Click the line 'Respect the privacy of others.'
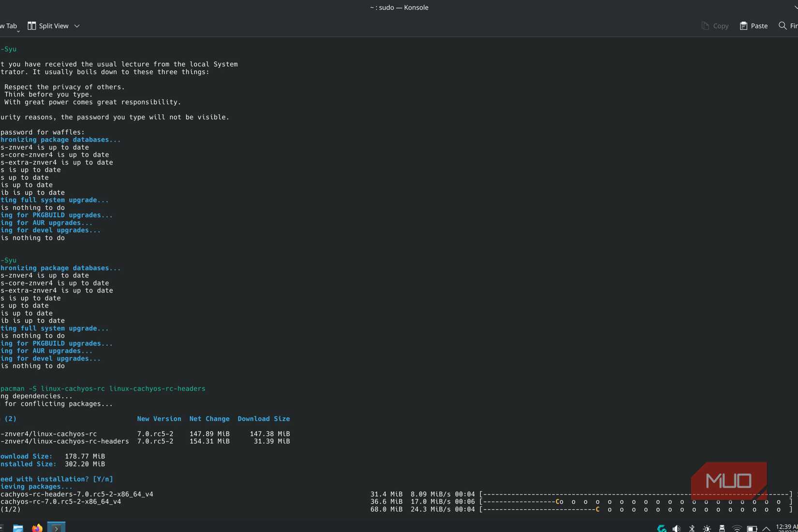This screenshot has height=532, width=798. [64, 87]
